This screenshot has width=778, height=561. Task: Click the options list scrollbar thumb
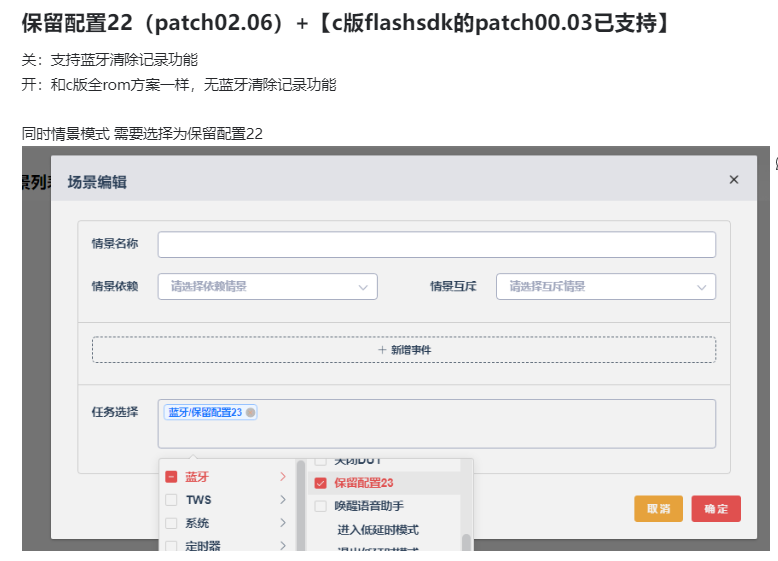pyautogui.click(x=466, y=542)
